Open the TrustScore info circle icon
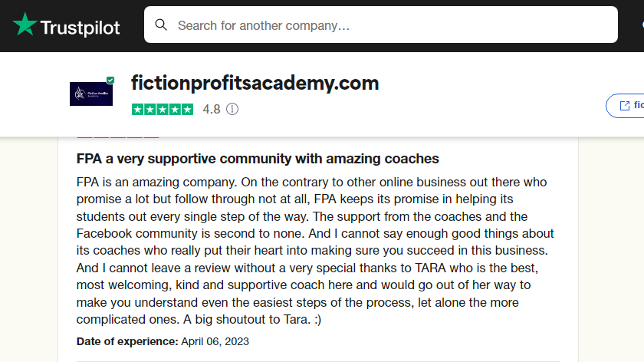644x362 pixels. coord(232,109)
